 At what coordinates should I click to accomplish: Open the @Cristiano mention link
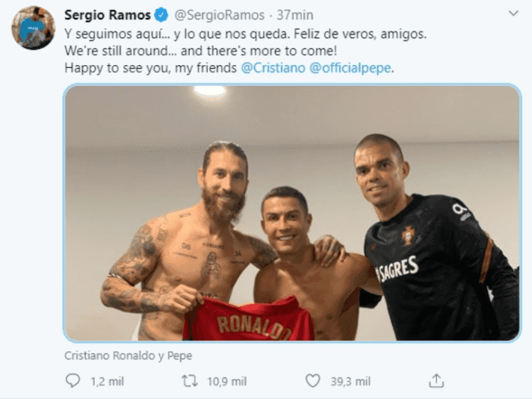point(273,68)
